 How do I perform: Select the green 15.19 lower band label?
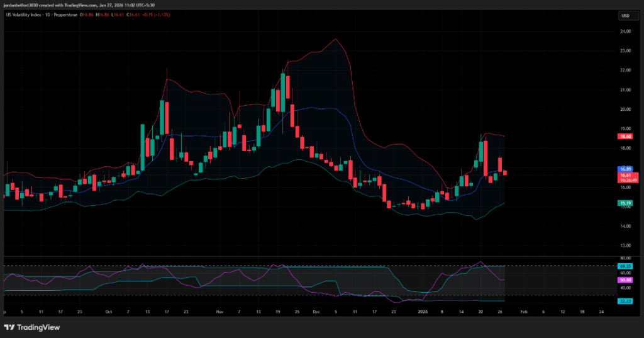click(x=625, y=203)
